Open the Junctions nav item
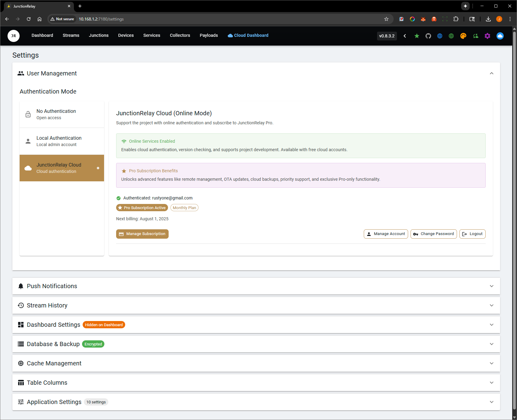This screenshot has width=517, height=420. [99, 35]
